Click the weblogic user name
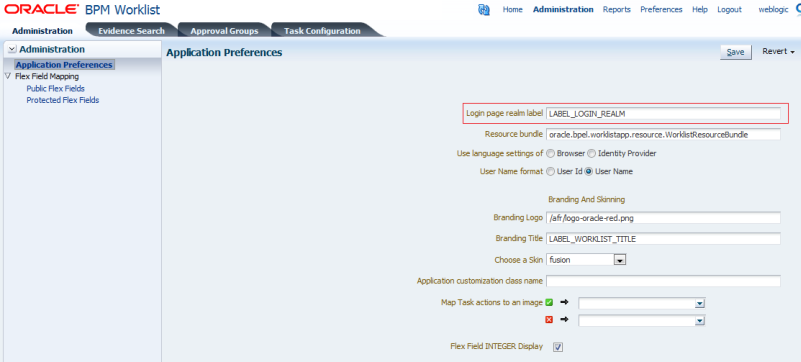 [x=773, y=9]
